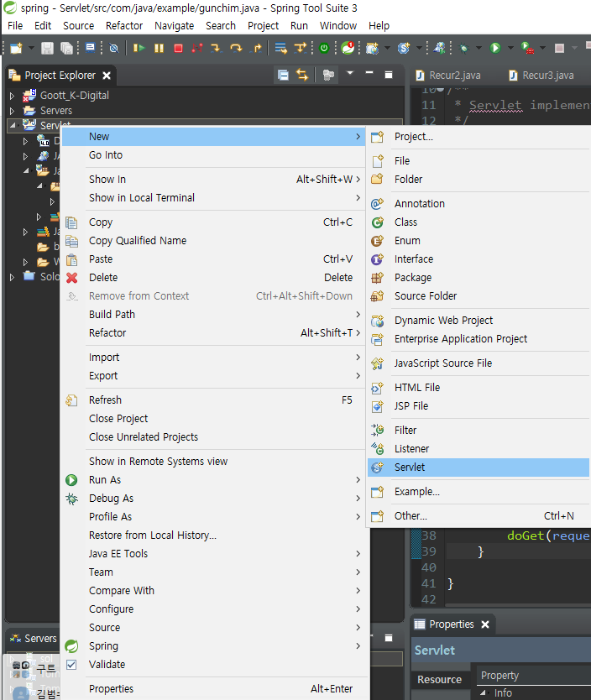Click the red Terminate icon

coord(178,48)
